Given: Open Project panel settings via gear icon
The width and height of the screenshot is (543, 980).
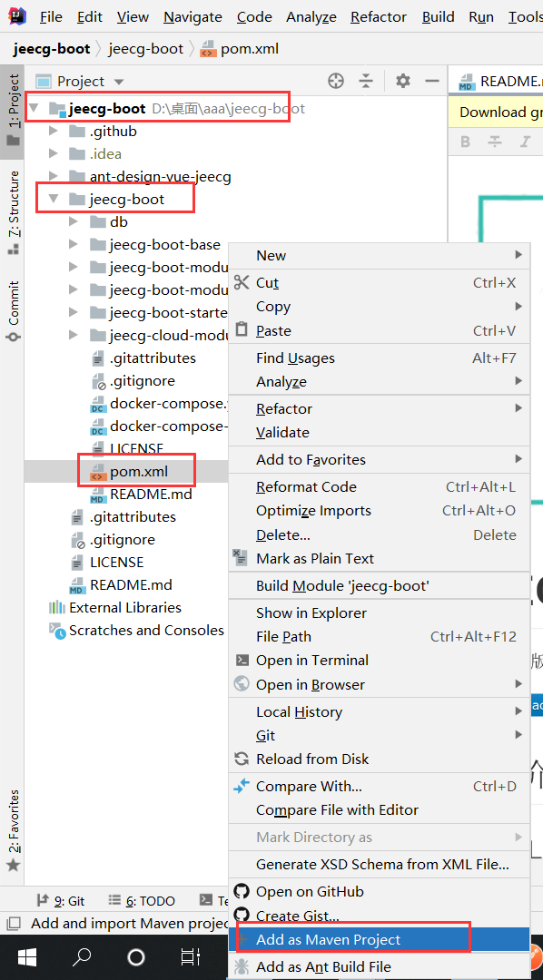Looking at the screenshot, I should tap(402, 81).
